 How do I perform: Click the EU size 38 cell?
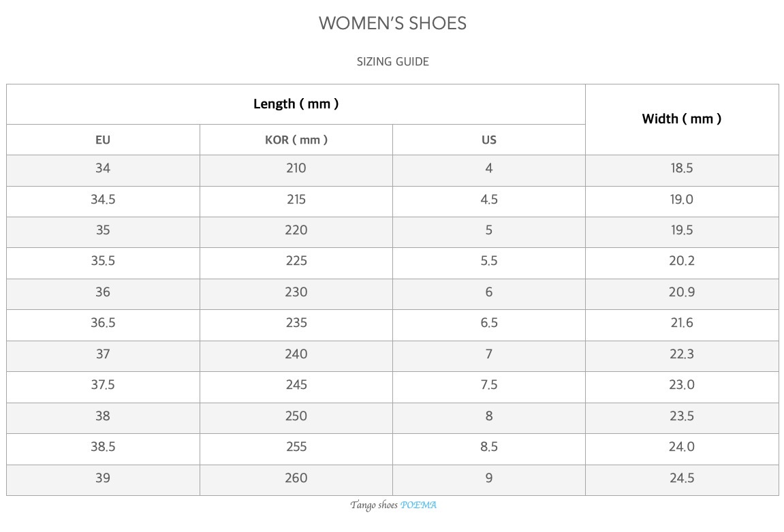(103, 416)
